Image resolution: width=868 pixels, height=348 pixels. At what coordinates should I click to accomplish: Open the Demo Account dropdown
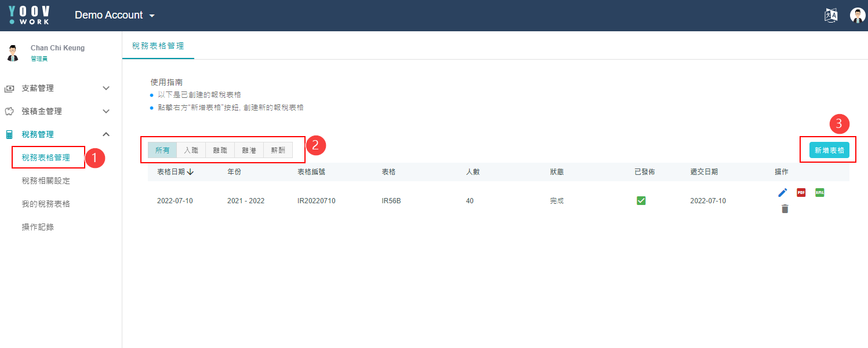point(115,15)
